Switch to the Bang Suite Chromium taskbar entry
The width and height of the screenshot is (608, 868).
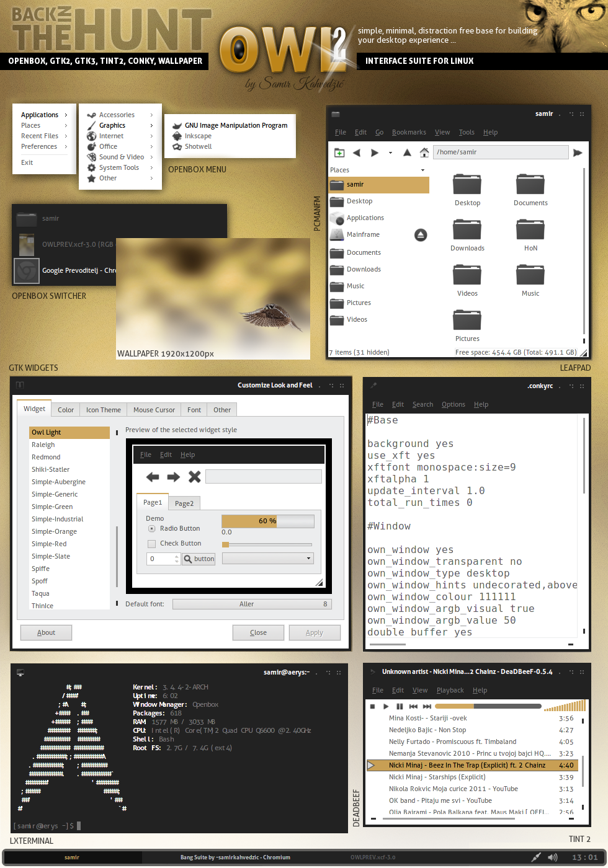(235, 857)
